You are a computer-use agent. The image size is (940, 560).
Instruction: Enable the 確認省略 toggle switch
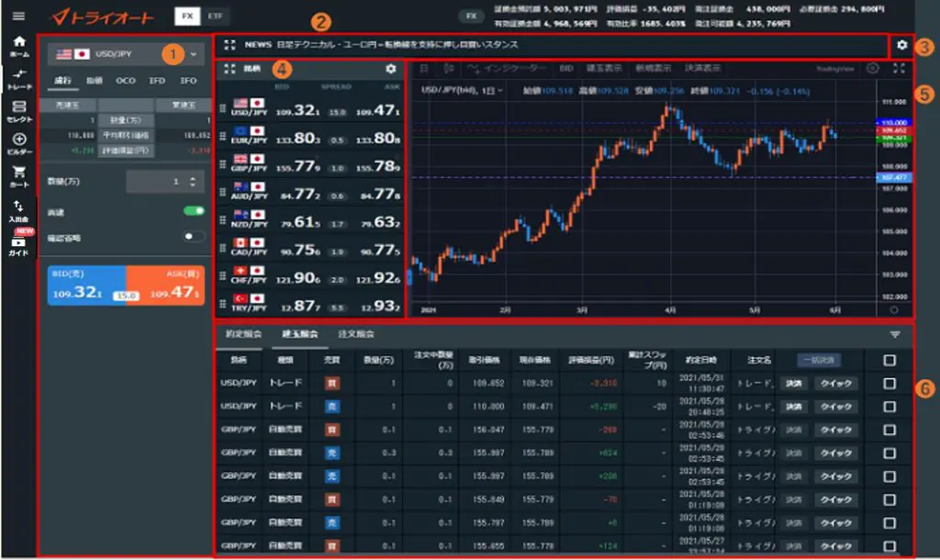click(194, 236)
